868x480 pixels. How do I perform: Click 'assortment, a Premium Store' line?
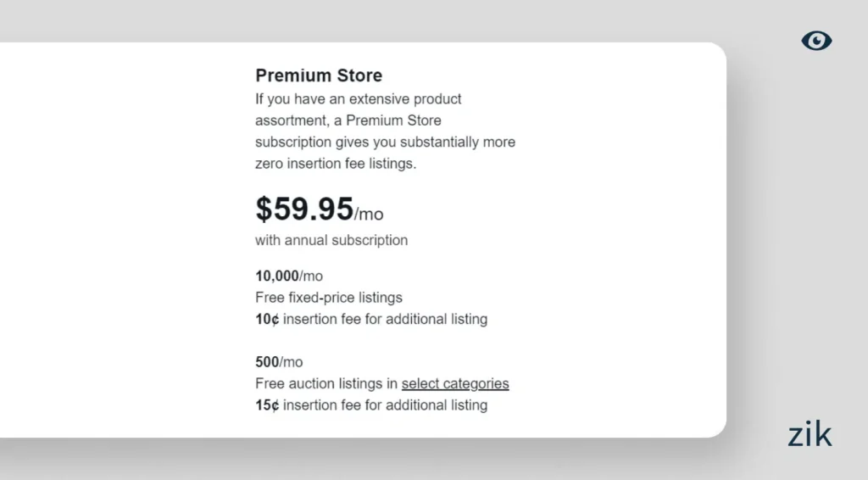coord(348,120)
